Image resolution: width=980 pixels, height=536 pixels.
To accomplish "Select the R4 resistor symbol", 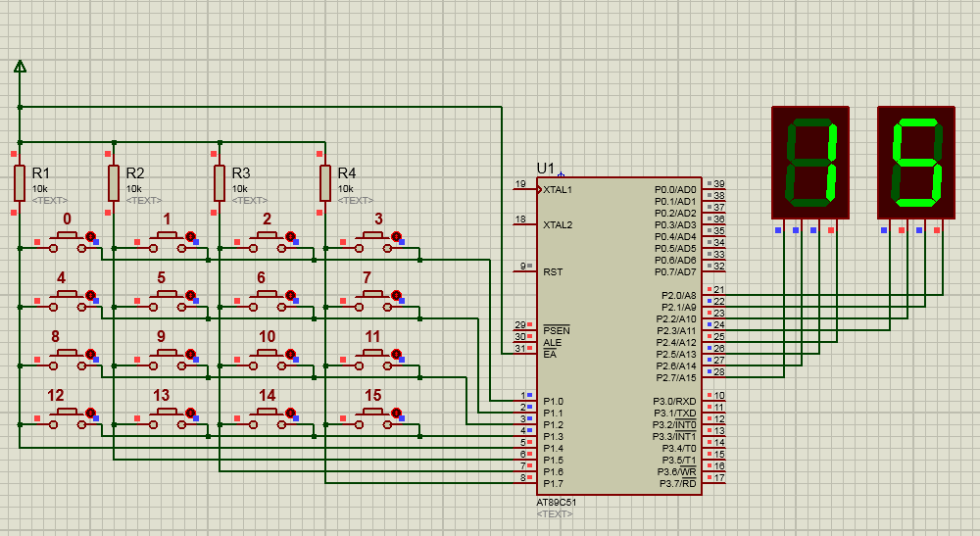I will pos(325,183).
